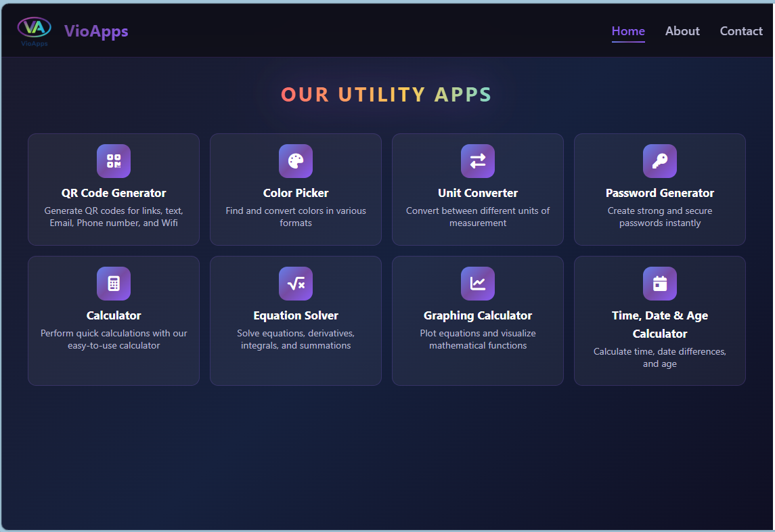Select the Color Picker palette icon
The image size is (775, 532).
click(296, 161)
